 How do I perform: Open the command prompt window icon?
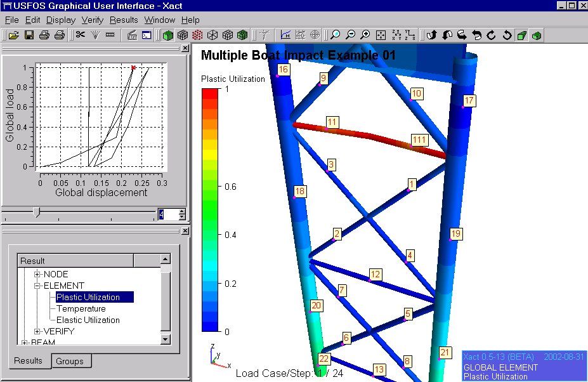click(x=146, y=35)
